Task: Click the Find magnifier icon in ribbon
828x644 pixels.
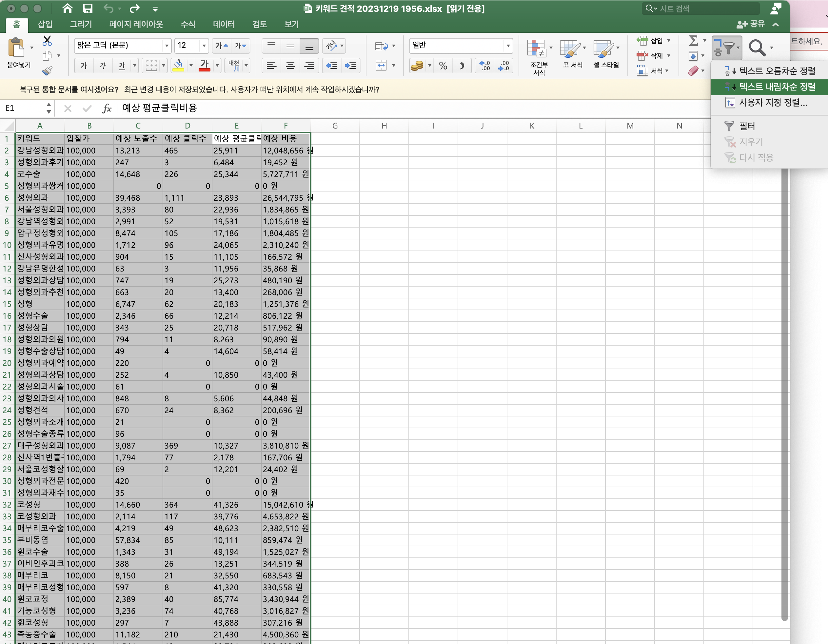Action: pos(757,48)
